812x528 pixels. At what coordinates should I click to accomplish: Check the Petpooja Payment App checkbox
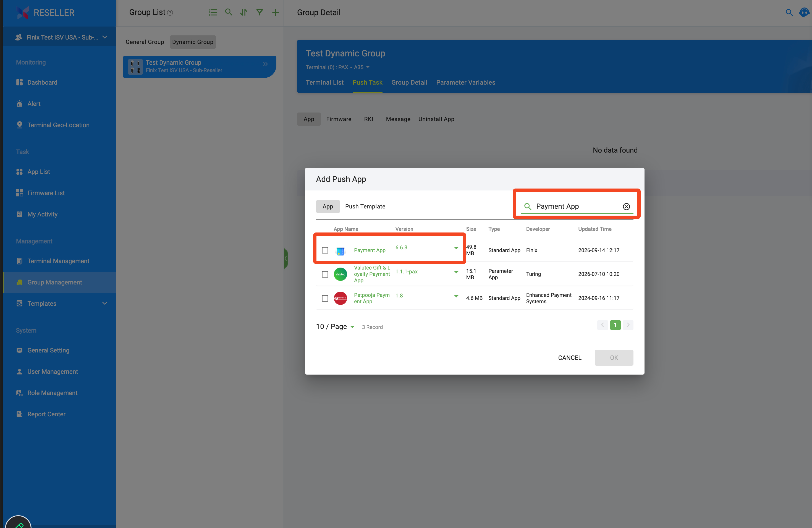pos(325,298)
